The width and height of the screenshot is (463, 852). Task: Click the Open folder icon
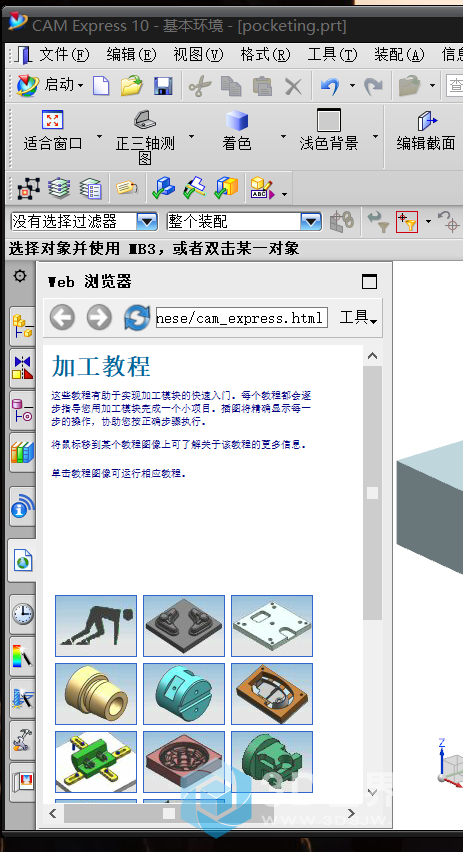132,86
